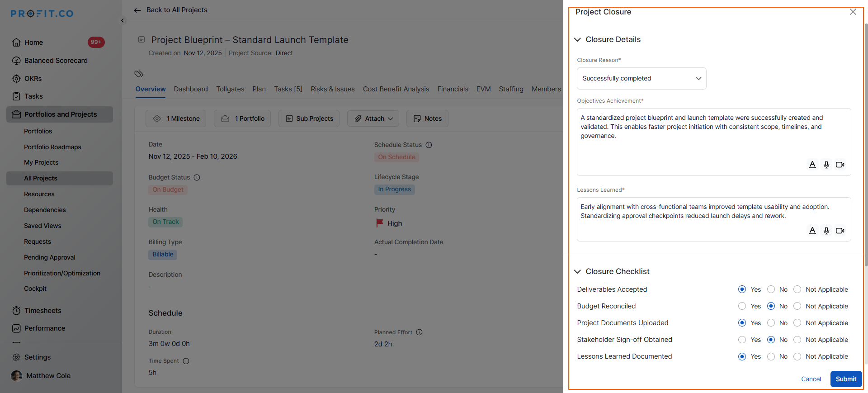
Task: Click Matthew Cole's profile avatar
Action: (x=16, y=376)
